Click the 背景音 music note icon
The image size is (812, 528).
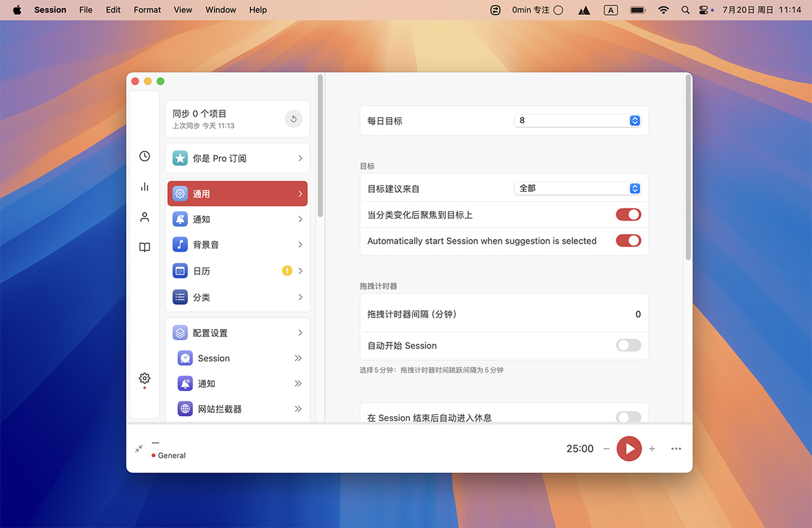coord(180,244)
